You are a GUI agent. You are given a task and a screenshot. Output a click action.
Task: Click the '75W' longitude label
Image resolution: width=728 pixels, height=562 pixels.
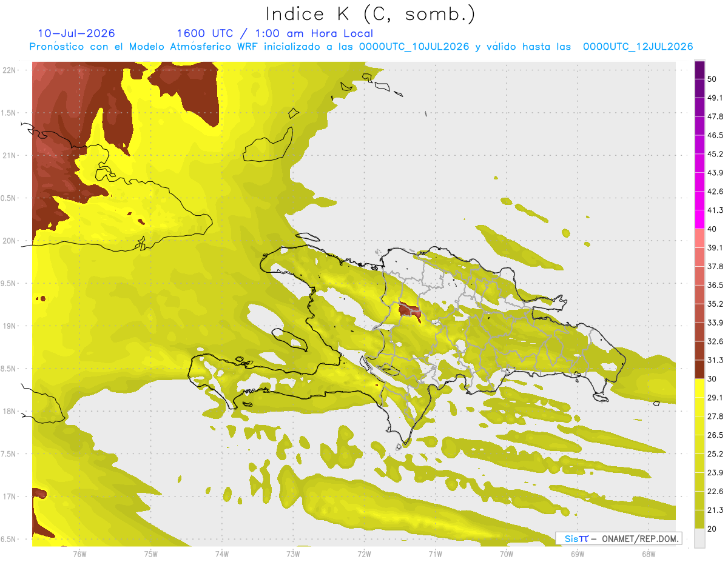click(150, 554)
